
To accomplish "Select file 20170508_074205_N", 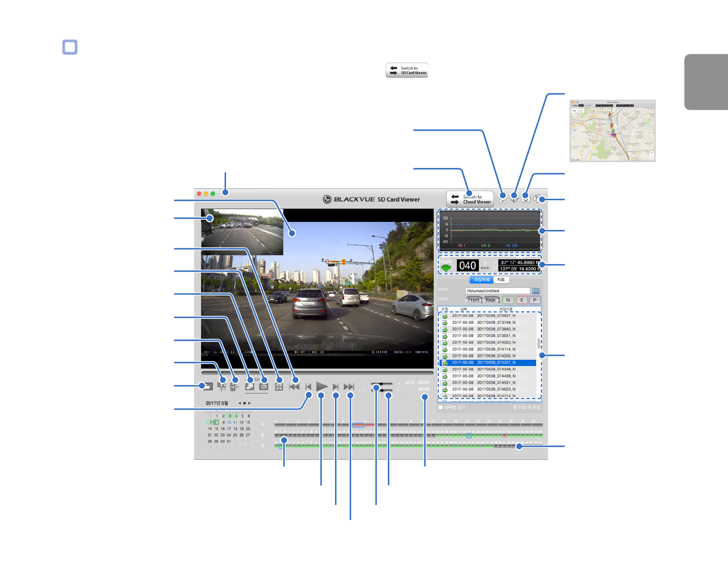I will [x=488, y=356].
